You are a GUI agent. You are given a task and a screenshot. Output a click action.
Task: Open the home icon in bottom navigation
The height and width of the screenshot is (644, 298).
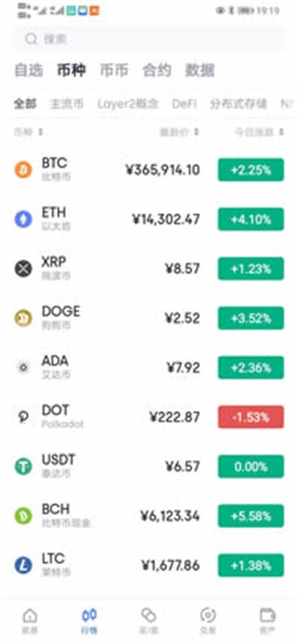(30, 615)
